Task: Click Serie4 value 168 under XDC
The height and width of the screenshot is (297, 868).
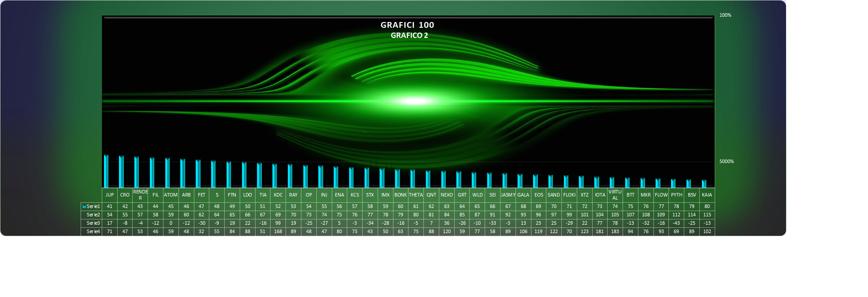Action: tap(278, 231)
